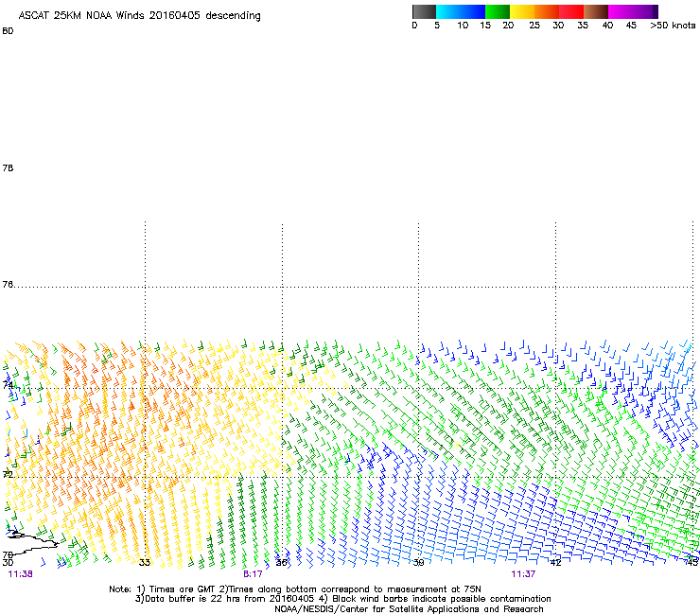The width and height of the screenshot is (700, 615).
Task: Click the latitude label 72
Action: pyautogui.click(x=8, y=474)
